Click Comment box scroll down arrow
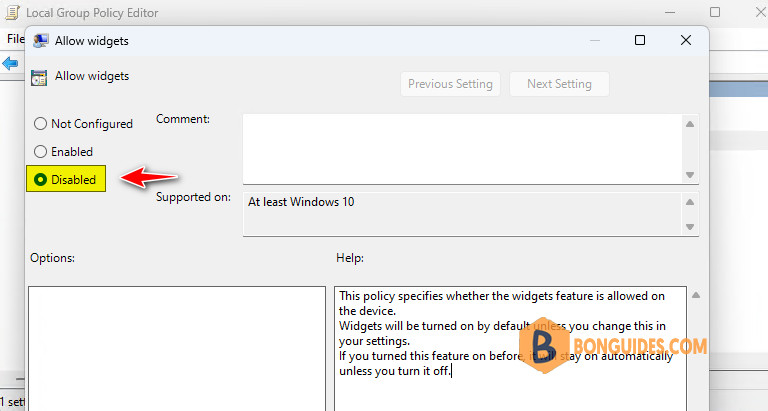Image resolution: width=768 pixels, height=411 pixels. 690,175
